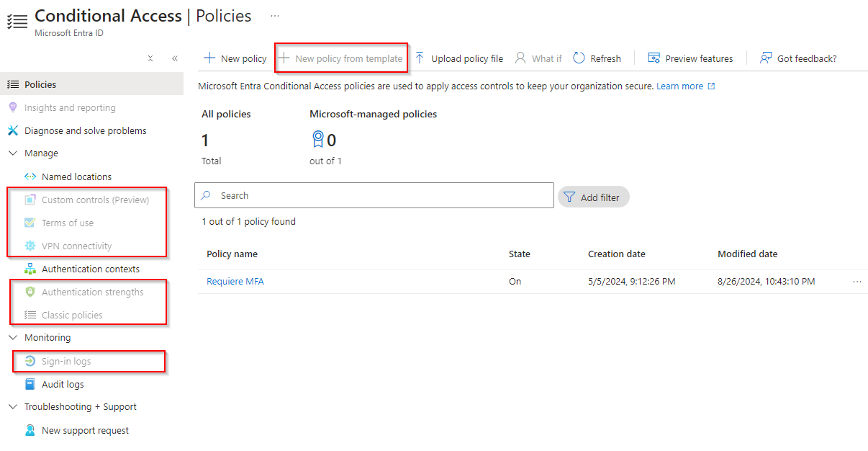
Task: Open Authentication contexts page
Action: (91, 269)
